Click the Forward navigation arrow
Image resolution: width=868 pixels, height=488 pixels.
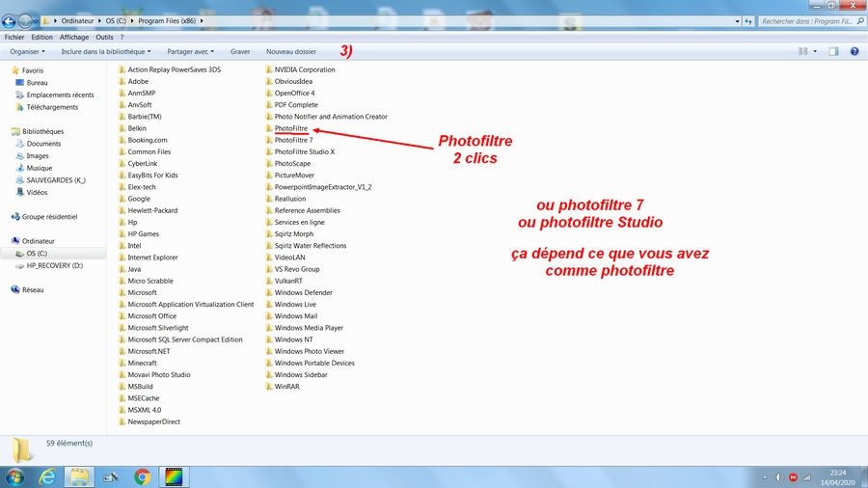(25, 21)
